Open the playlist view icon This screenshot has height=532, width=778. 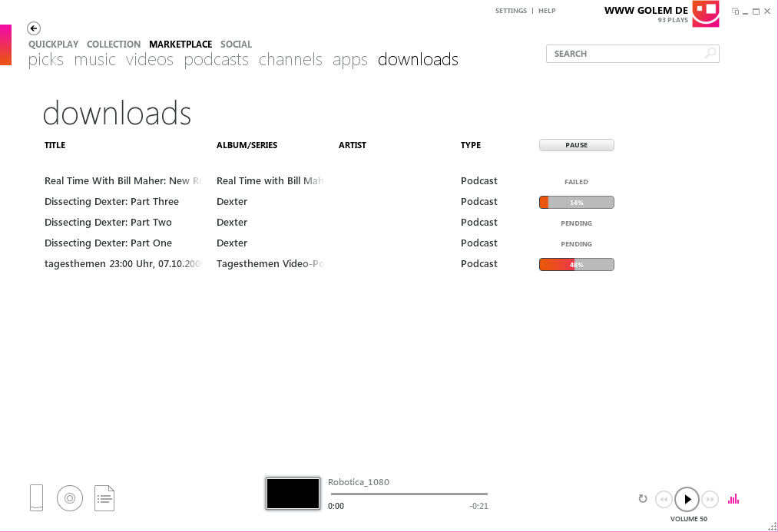104,497
